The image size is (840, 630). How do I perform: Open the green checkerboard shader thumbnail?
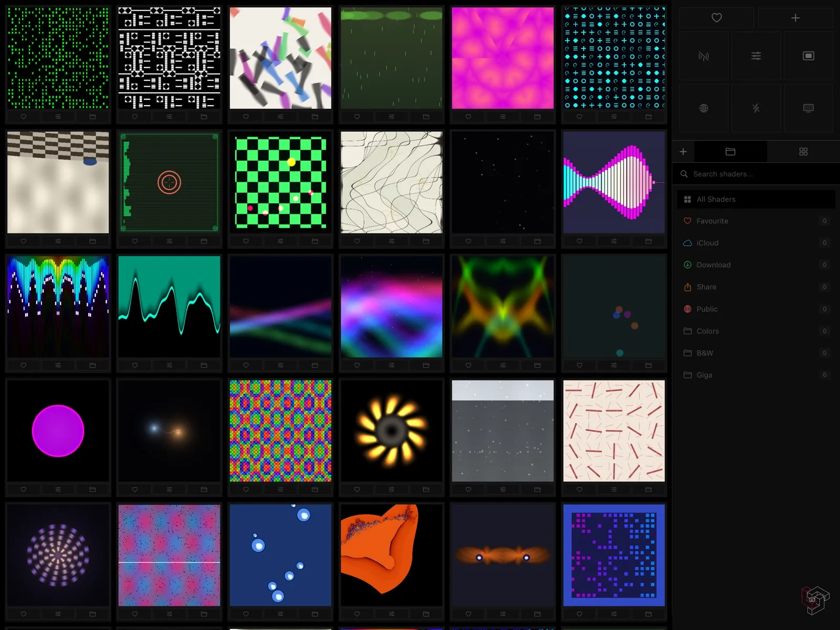tap(280, 182)
